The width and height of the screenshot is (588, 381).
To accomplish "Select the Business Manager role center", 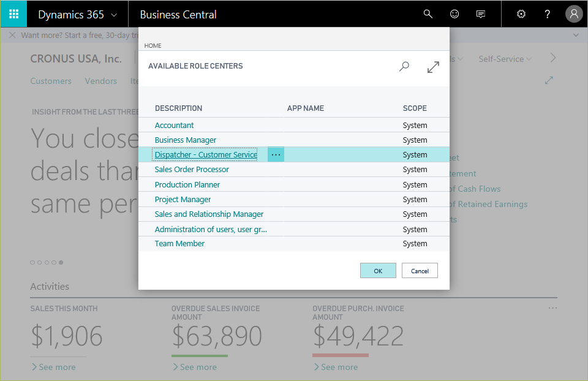I will pyautogui.click(x=185, y=140).
